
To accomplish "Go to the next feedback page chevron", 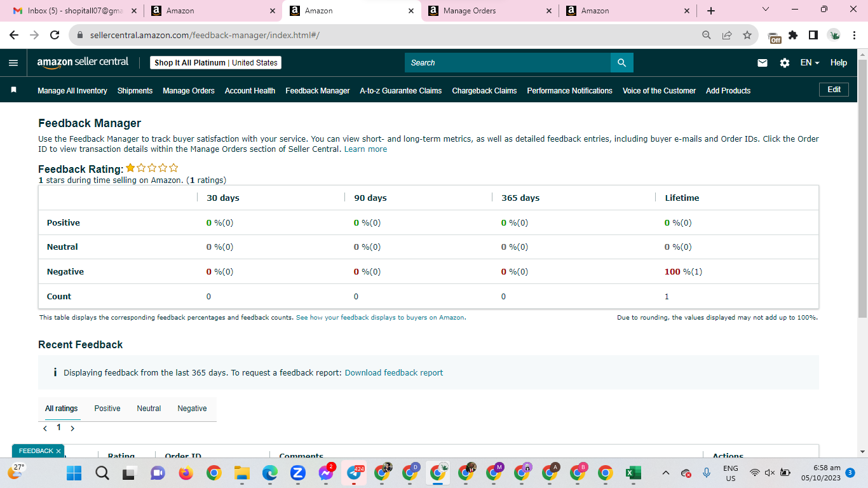I will click(72, 428).
